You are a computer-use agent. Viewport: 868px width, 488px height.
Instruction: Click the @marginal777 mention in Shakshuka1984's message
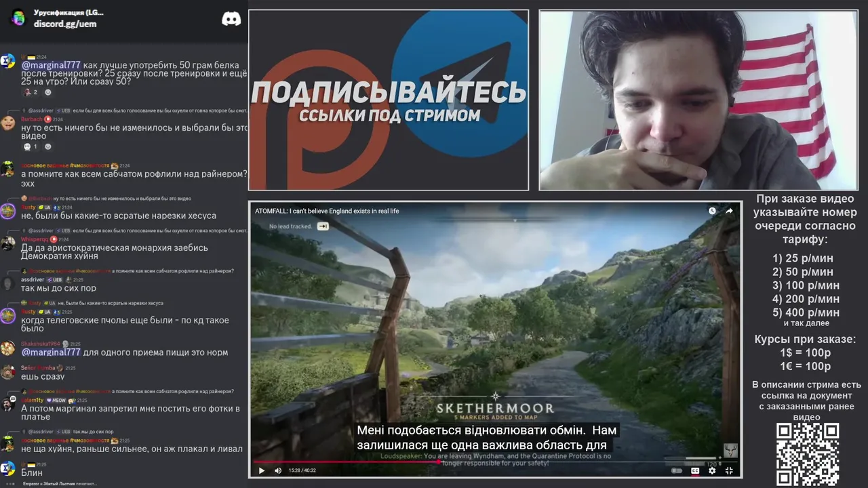[x=51, y=352]
